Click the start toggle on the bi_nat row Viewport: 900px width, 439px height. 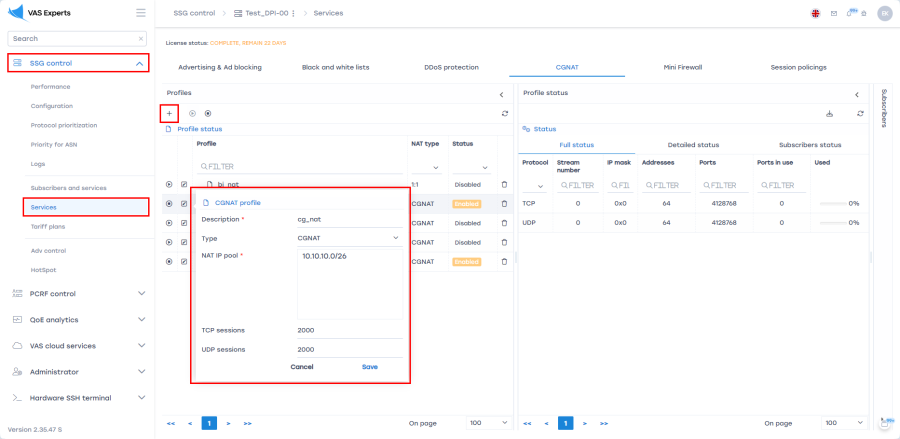pos(169,184)
